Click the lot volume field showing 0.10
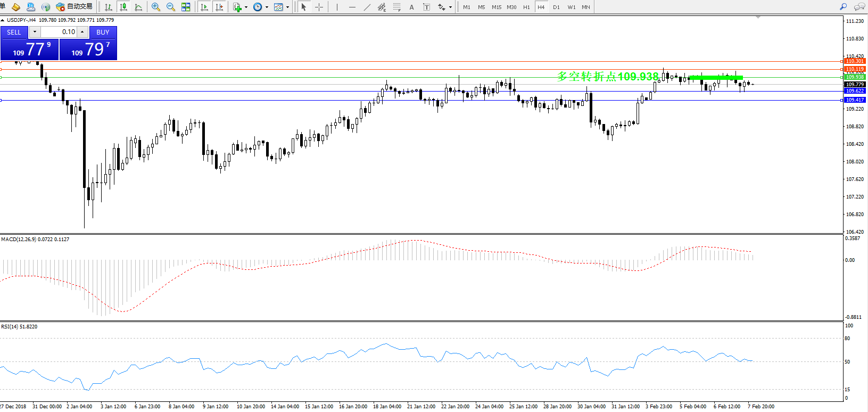This screenshot has height=412, width=868. [x=59, y=32]
